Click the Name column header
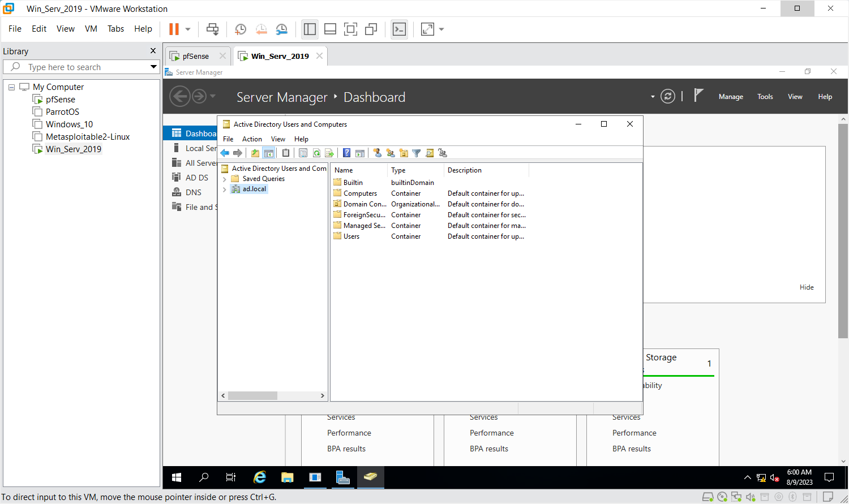This screenshot has height=504, width=849. click(359, 170)
